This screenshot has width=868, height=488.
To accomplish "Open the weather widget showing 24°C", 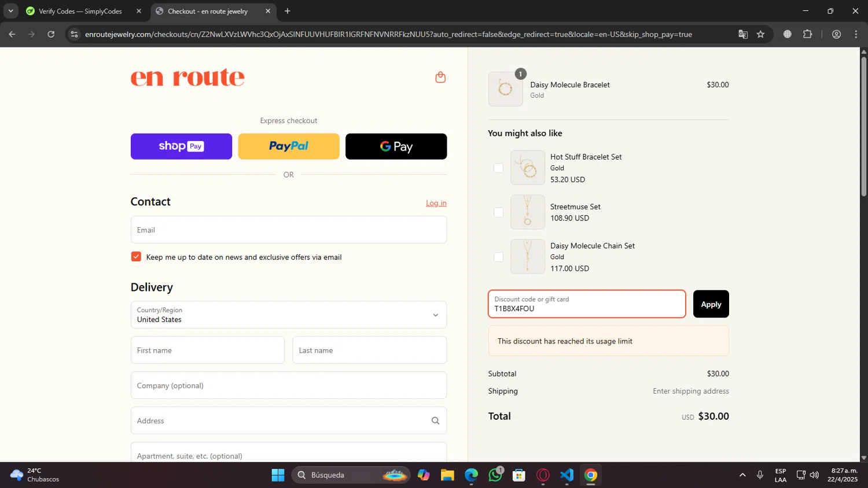I will click(35, 475).
